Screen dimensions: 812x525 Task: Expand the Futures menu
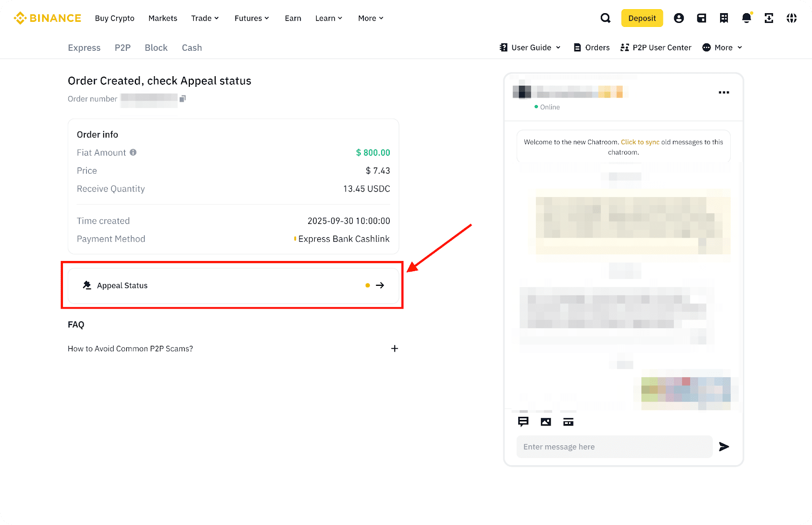[x=252, y=18]
